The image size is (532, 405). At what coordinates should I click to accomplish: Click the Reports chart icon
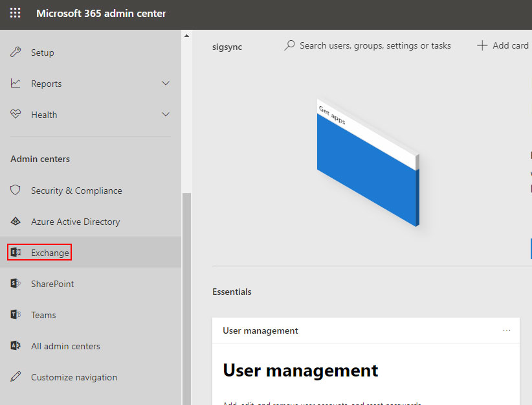pyautogui.click(x=16, y=84)
